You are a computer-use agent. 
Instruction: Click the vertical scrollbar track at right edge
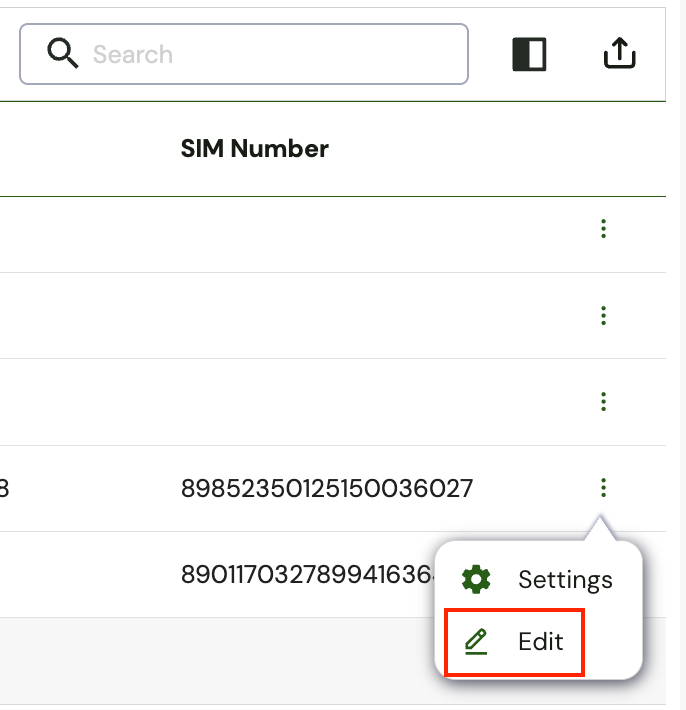tap(683, 355)
